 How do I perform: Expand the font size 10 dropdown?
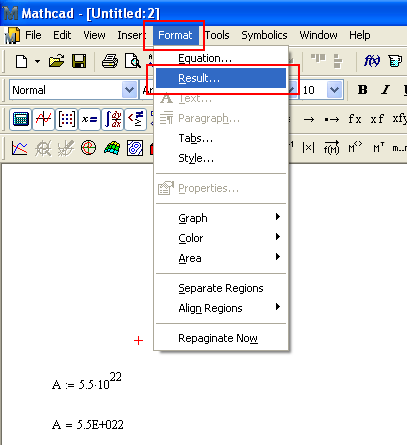[335, 90]
